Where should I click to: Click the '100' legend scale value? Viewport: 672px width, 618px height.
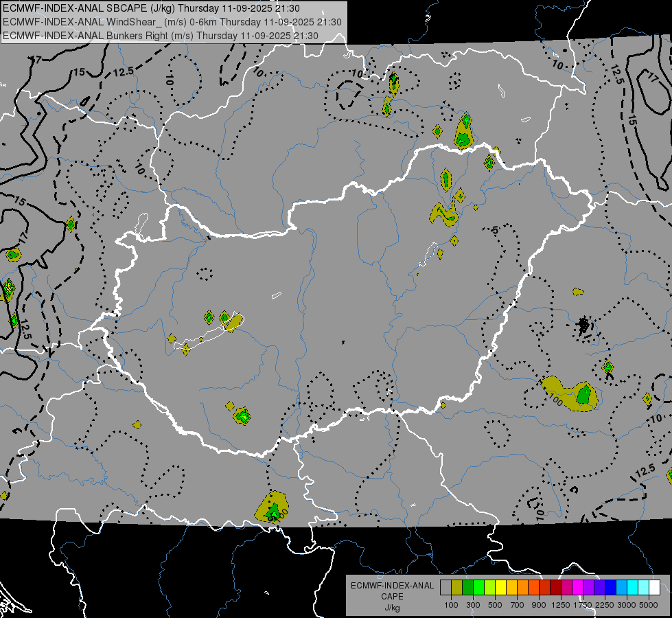point(451,605)
